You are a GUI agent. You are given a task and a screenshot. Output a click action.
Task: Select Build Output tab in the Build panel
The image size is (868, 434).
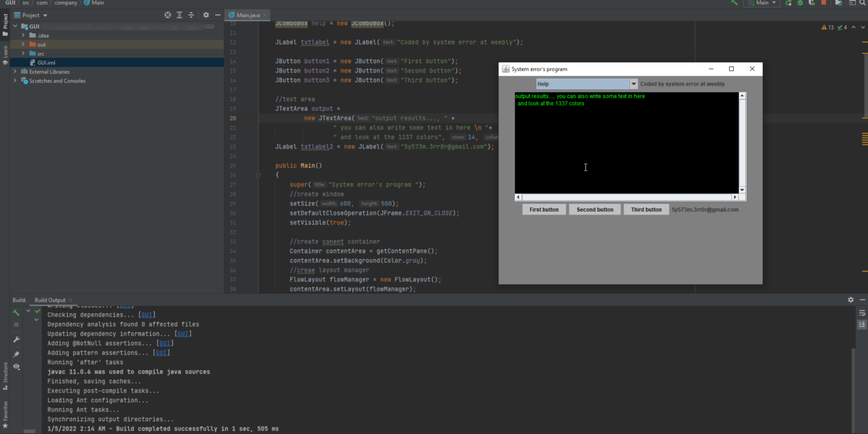(50, 300)
